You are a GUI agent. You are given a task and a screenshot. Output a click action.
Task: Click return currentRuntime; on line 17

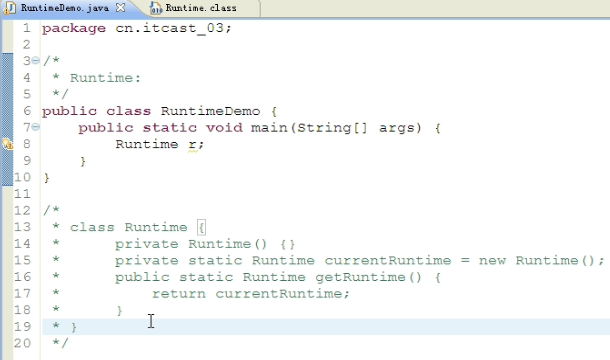click(251, 294)
